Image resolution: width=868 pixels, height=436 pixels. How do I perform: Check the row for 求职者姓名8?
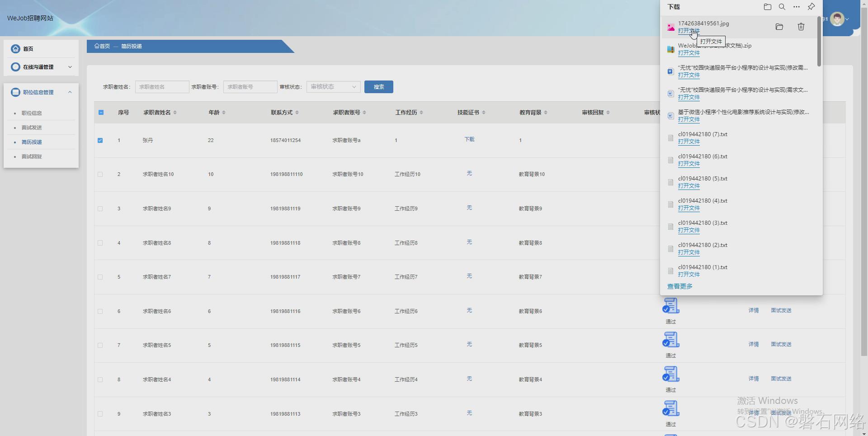(x=100, y=243)
